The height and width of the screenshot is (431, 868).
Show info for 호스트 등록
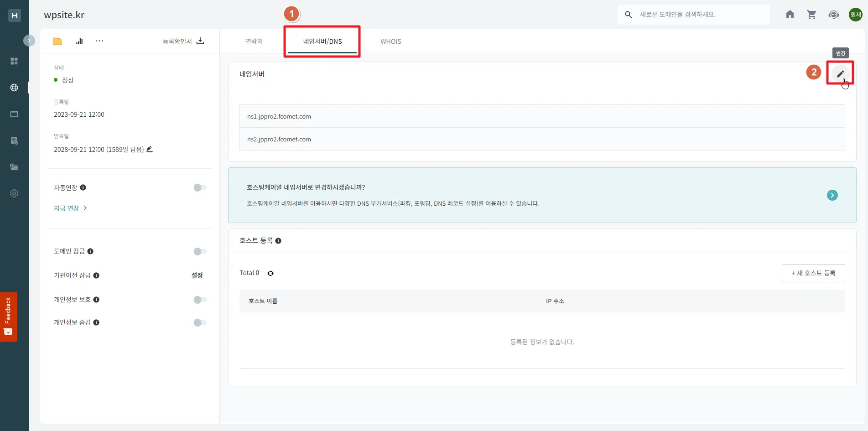[x=278, y=241]
